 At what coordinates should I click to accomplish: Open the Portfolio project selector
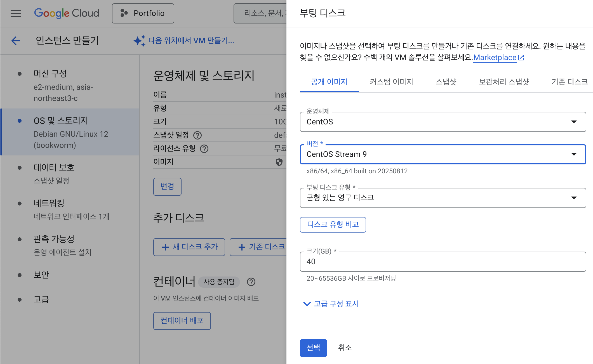click(143, 13)
